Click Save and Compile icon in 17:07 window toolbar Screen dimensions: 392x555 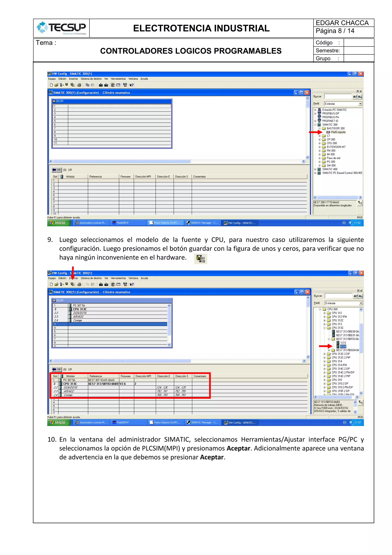click(x=73, y=284)
